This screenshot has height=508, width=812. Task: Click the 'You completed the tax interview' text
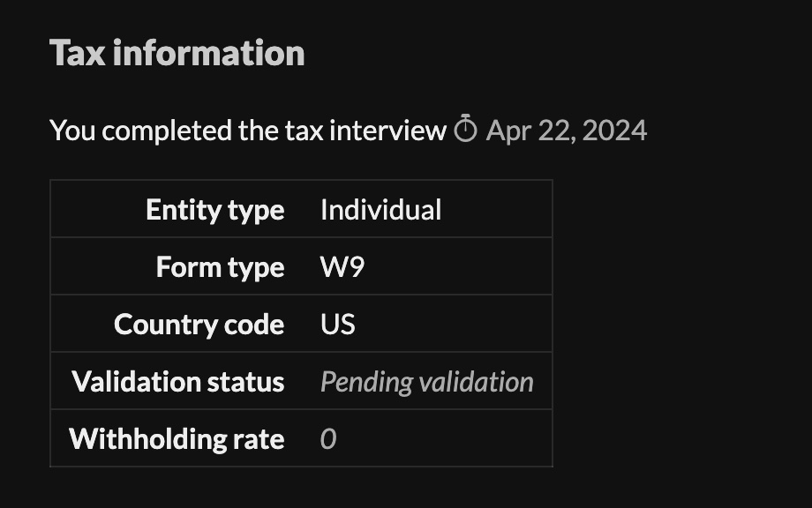[248, 131]
